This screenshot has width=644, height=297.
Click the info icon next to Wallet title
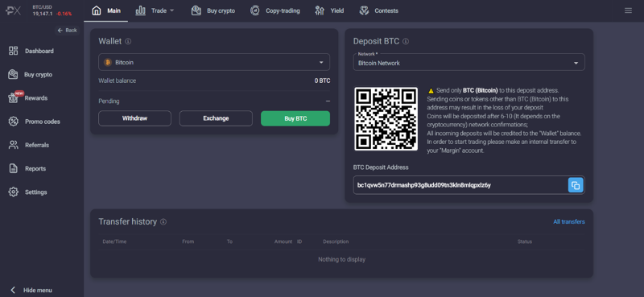pos(128,41)
